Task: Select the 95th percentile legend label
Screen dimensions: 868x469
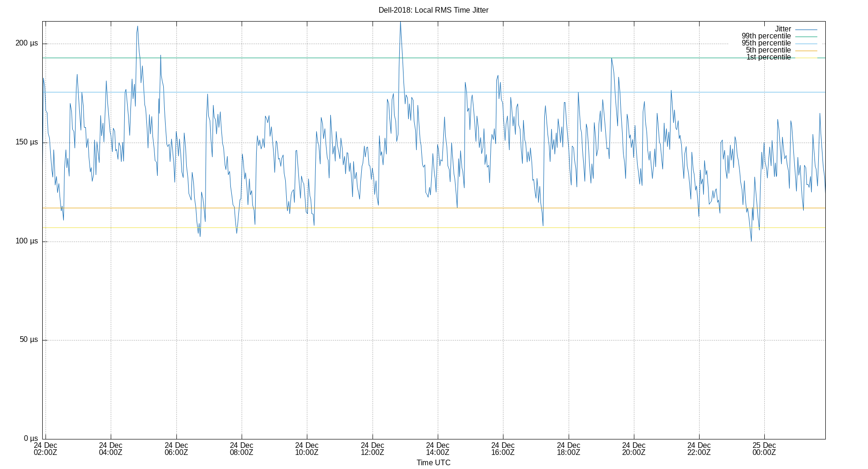Action: click(x=767, y=43)
